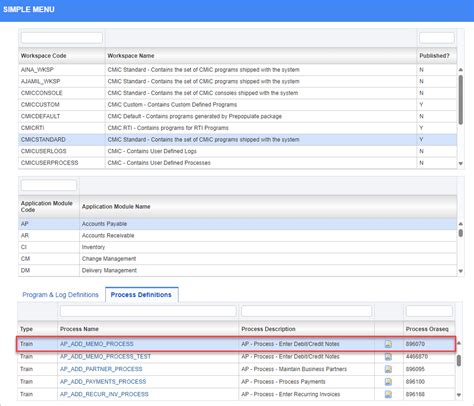Open the AP_ADD_PAYMENTS_PROCESS link
The image size is (474, 406).
click(x=103, y=382)
